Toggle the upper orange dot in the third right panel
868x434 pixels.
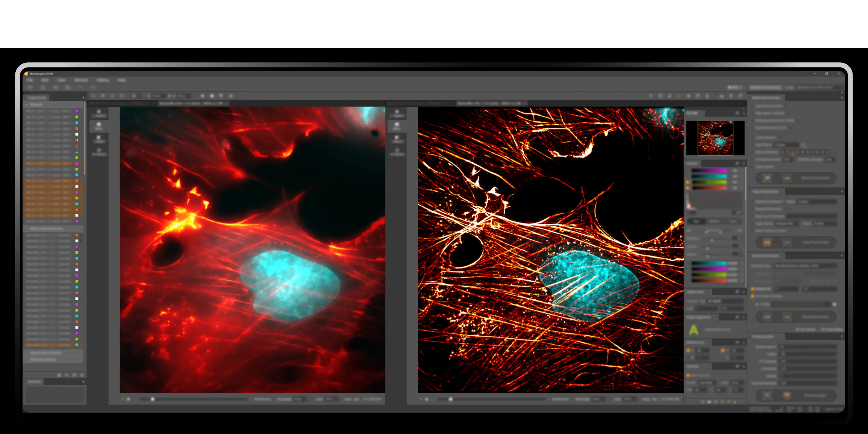[753, 289]
